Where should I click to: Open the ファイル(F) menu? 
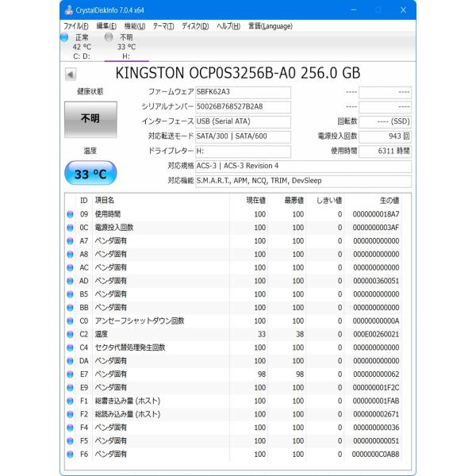coord(76,26)
